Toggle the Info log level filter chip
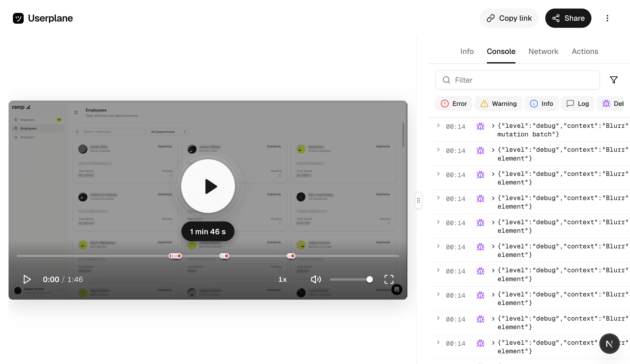630x364 pixels. click(x=542, y=104)
